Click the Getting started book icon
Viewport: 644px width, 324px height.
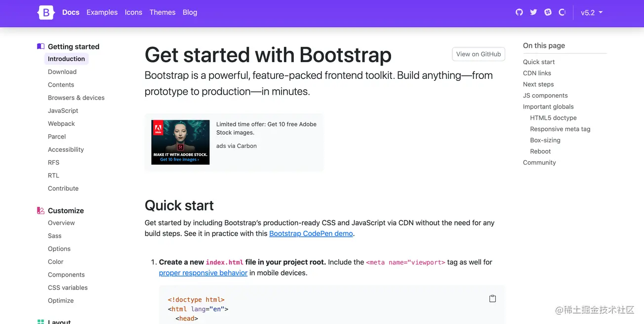click(x=40, y=46)
